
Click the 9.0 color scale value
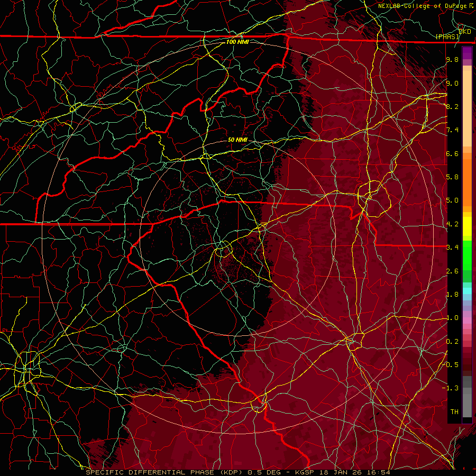(x=452, y=83)
